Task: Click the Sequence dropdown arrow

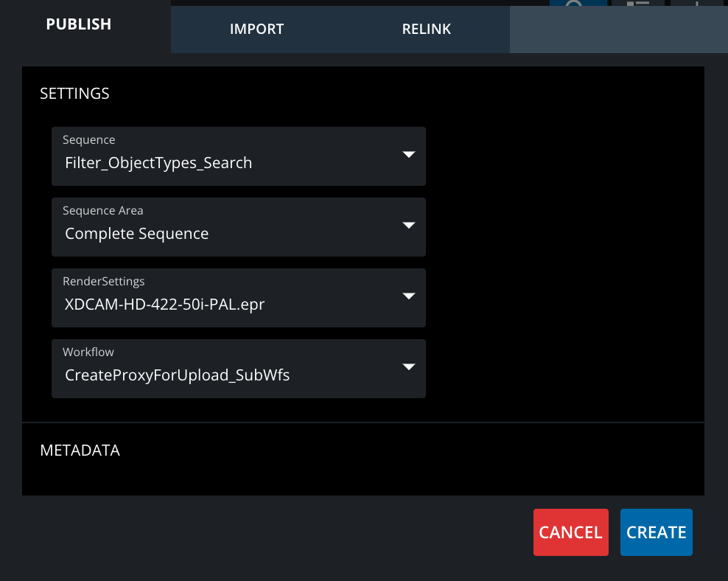Action: [x=409, y=155]
